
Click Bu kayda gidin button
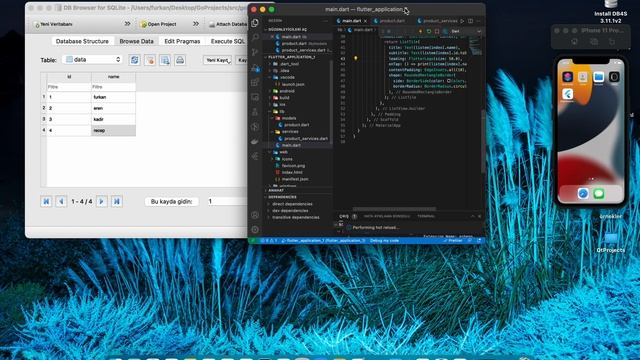tap(171, 201)
